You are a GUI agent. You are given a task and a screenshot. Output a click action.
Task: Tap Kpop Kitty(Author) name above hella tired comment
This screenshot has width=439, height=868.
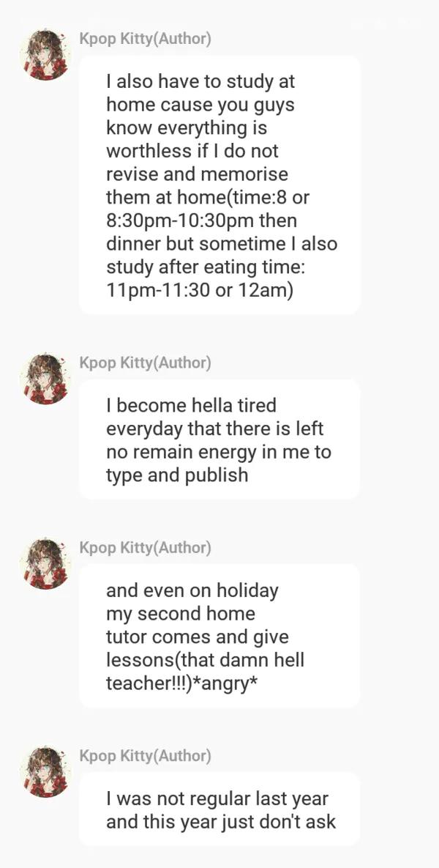(145, 363)
